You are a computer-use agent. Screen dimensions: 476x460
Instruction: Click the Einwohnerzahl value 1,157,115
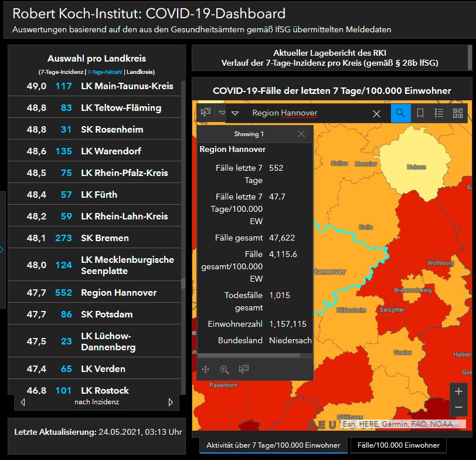288,324
